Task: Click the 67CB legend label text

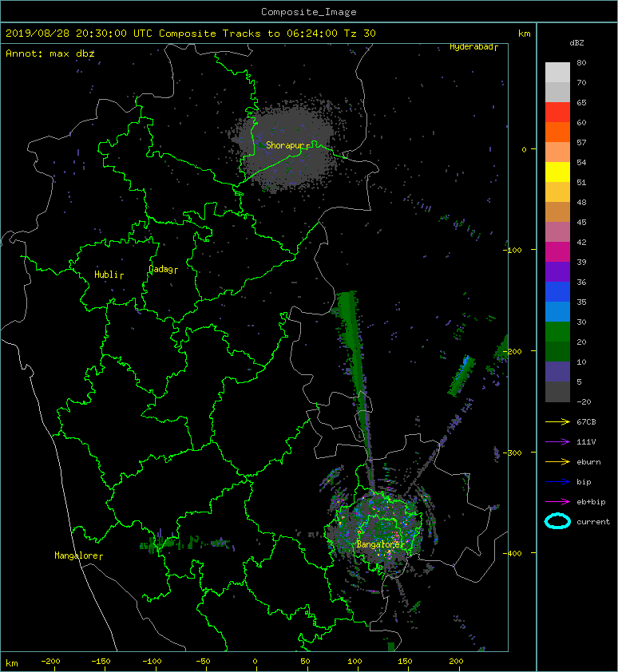Action: [x=586, y=421]
